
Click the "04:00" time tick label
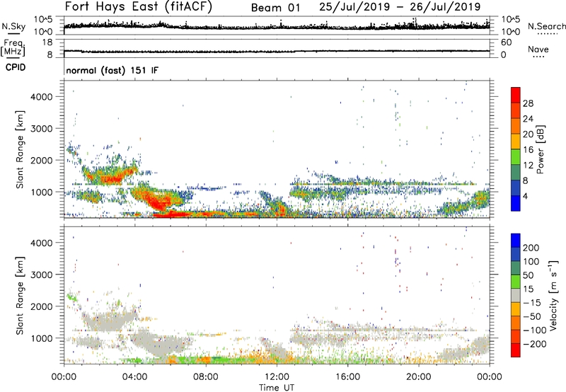(x=134, y=377)
